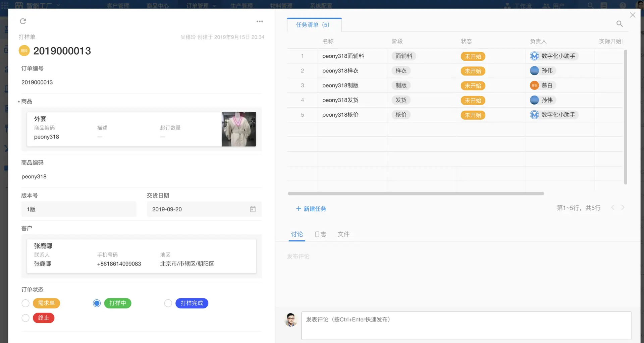Click the 实际开始 column header
Viewport: 644px width, 343px height.
[x=610, y=41]
